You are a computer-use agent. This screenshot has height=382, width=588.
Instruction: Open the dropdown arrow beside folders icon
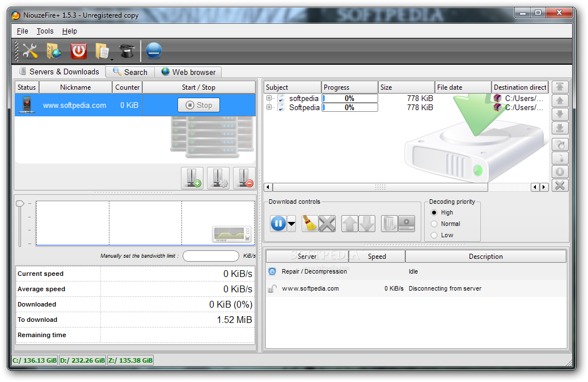point(112,59)
